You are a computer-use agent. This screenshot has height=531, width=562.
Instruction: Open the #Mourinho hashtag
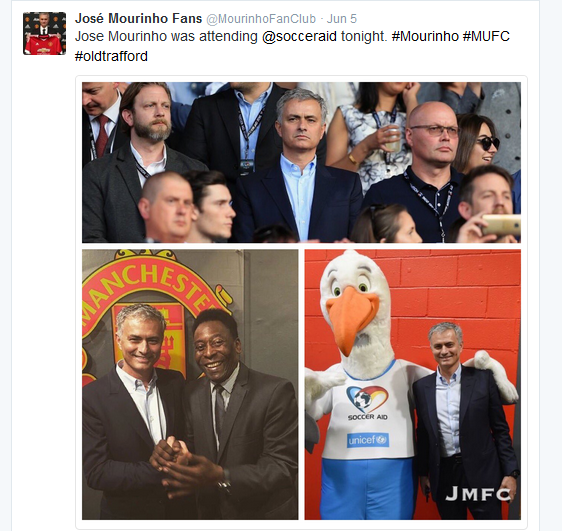point(425,36)
